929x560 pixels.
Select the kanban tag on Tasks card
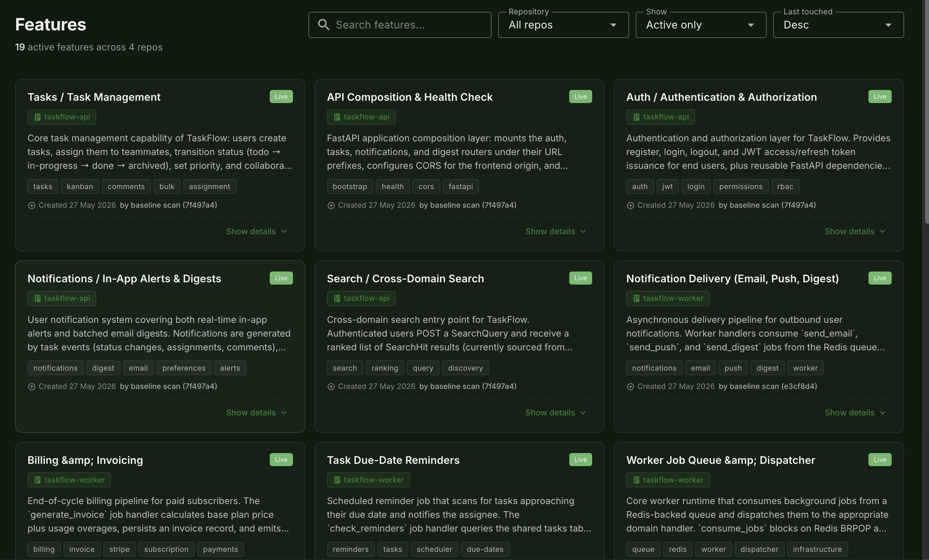[x=80, y=186]
